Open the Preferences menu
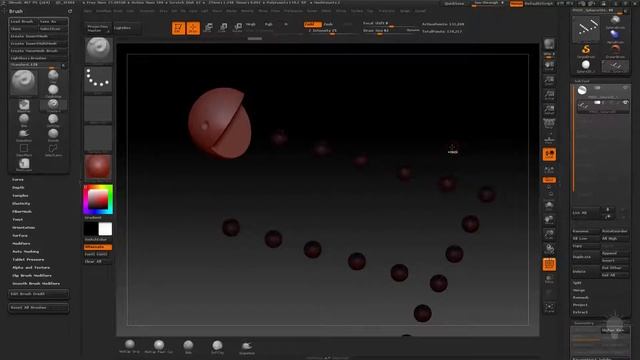 tap(293, 11)
